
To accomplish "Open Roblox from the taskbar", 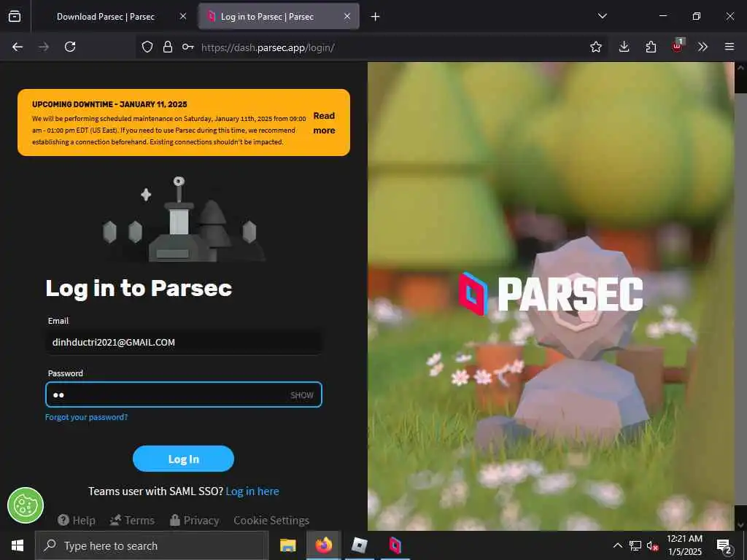I will click(359, 545).
